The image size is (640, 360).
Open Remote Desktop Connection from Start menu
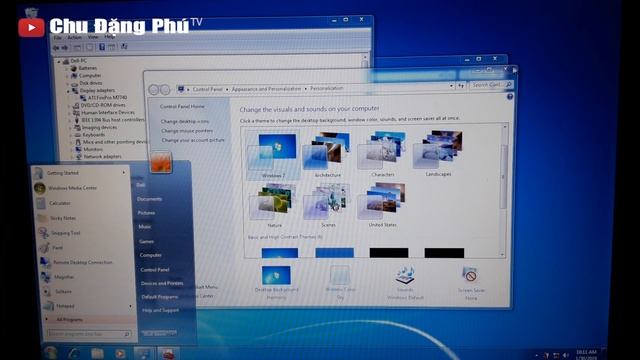[x=85, y=262]
